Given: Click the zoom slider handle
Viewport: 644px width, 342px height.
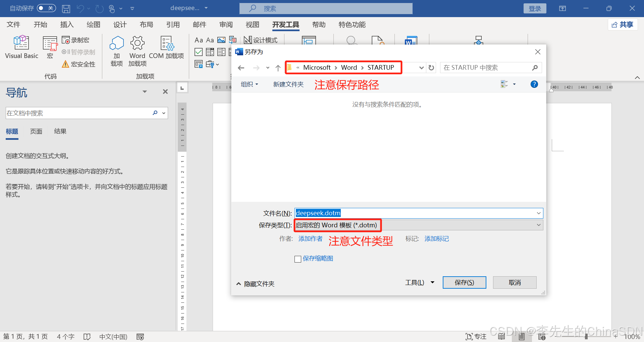Looking at the screenshot, I should [586, 337].
